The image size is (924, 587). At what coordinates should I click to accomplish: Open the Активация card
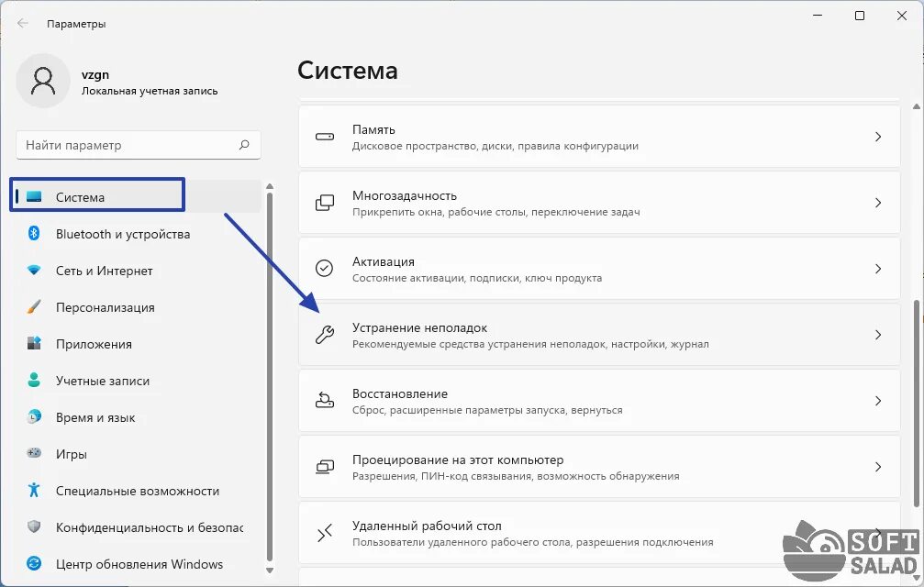click(599, 269)
